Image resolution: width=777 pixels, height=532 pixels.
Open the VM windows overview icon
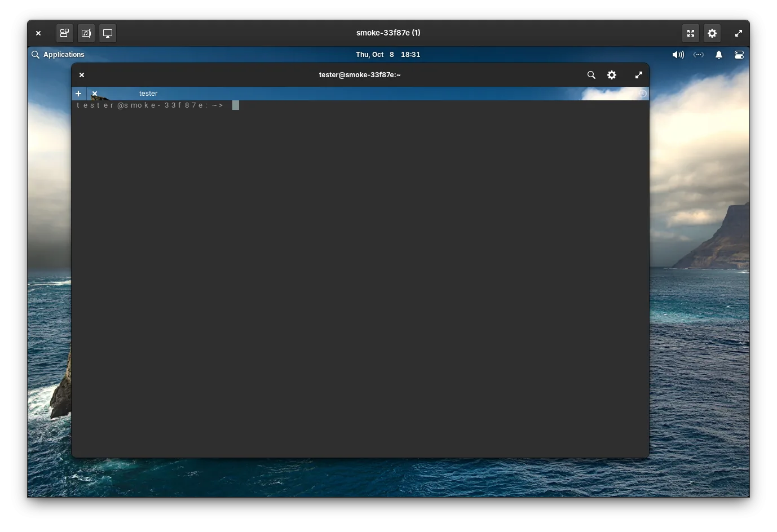pos(65,33)
